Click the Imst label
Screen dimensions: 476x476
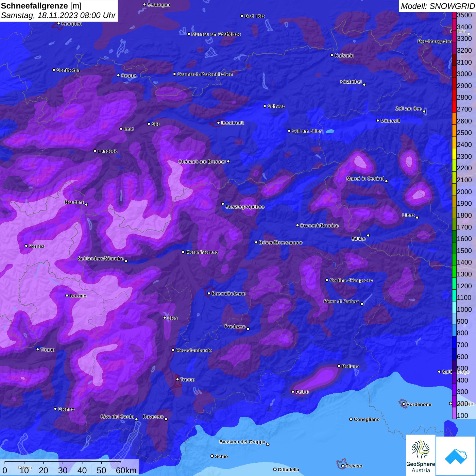[129, 129]
